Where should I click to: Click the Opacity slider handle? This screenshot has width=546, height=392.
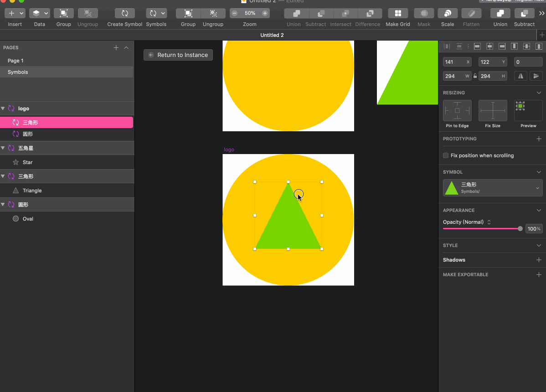pyautogui.click(x=520, y=228)
